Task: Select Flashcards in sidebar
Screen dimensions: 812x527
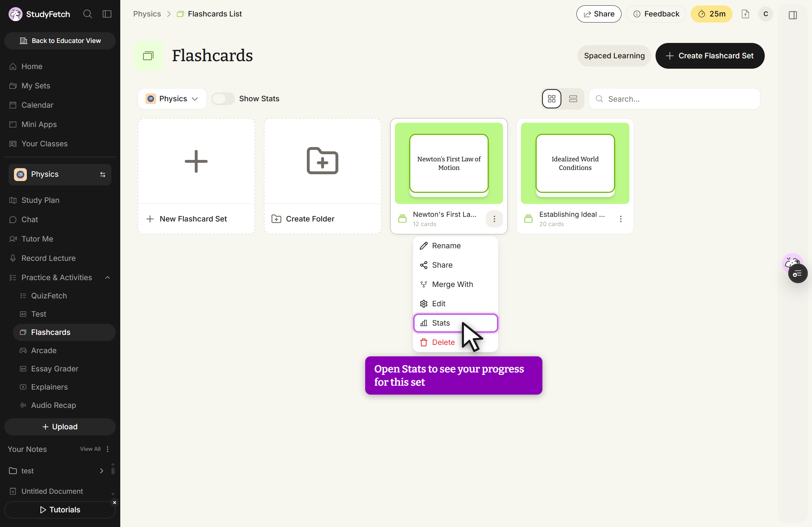Action: point(64,332)
